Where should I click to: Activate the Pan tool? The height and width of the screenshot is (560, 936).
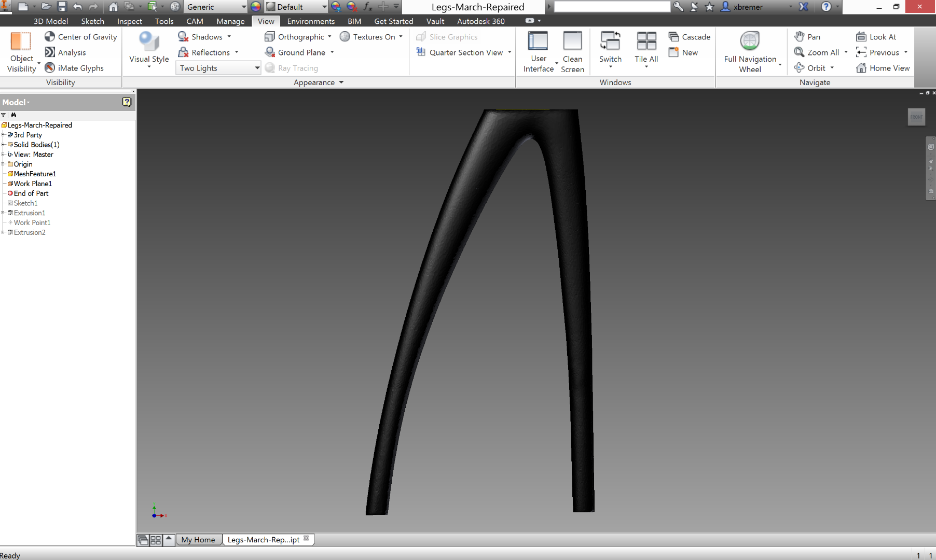point(807,37)
